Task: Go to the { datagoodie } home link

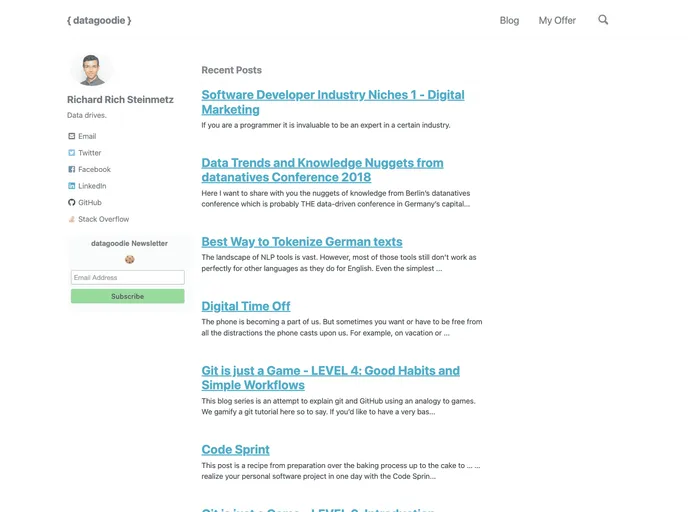Action: (x=99, y=20)
